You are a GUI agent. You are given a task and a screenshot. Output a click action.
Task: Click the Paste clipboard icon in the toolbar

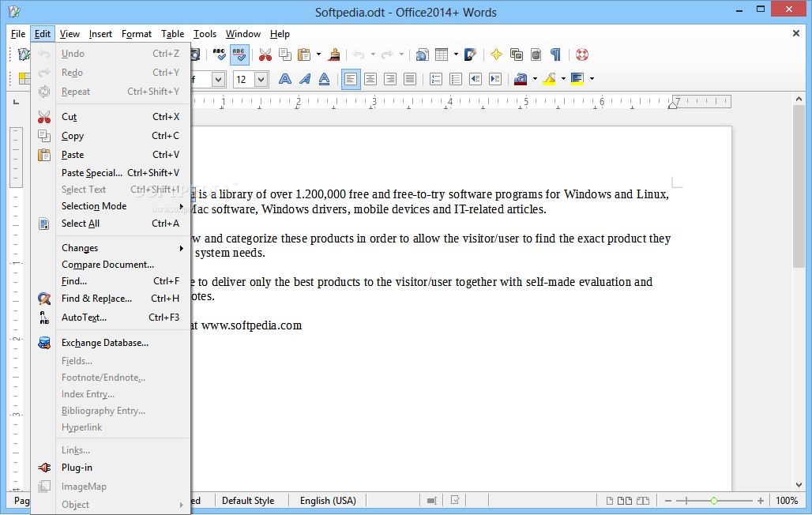(305, 55)
